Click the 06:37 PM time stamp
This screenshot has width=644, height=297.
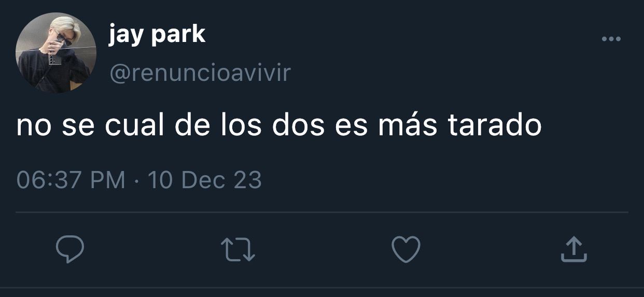[x=71, y=180]
